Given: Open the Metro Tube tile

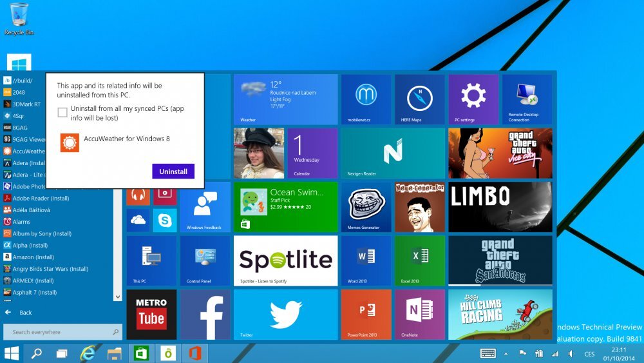Looking at the screenshot, I should pos(151,315).
